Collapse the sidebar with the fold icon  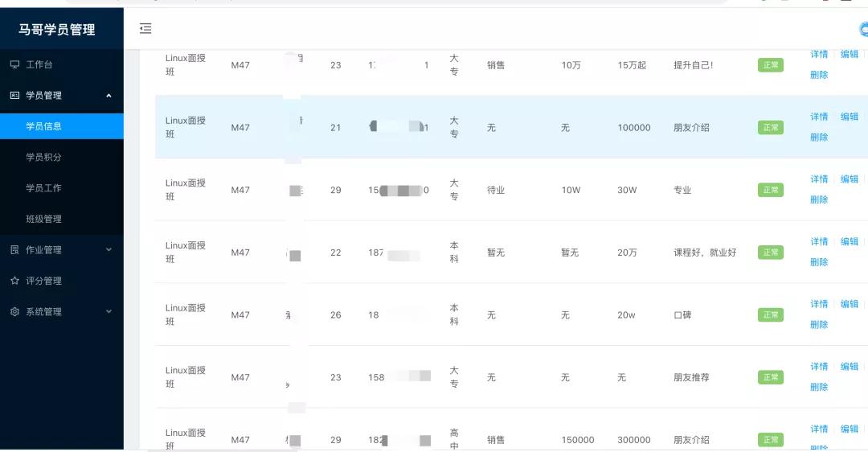click(145, 29)
